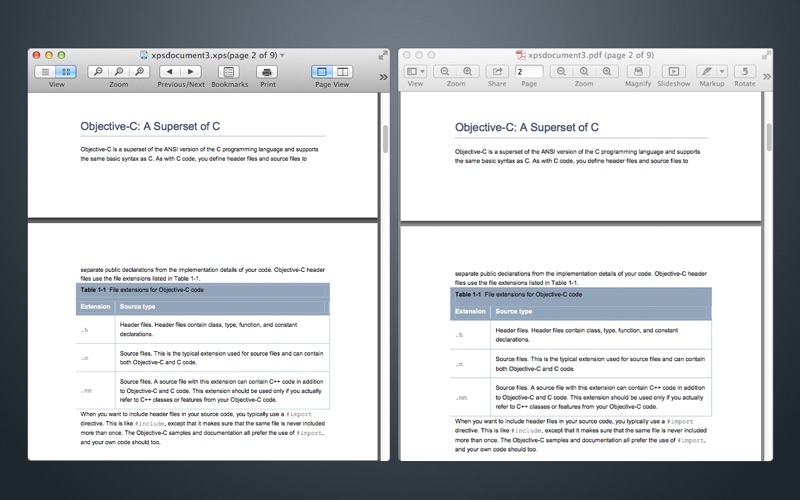Go to next page in XPS viewer
Screen dimensions: 800x500
tap(191, 72)
